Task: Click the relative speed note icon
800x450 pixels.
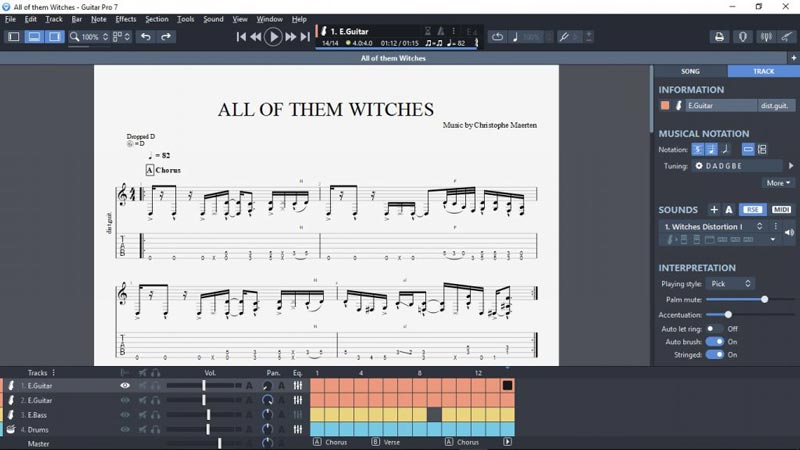Action: (515, 37)
